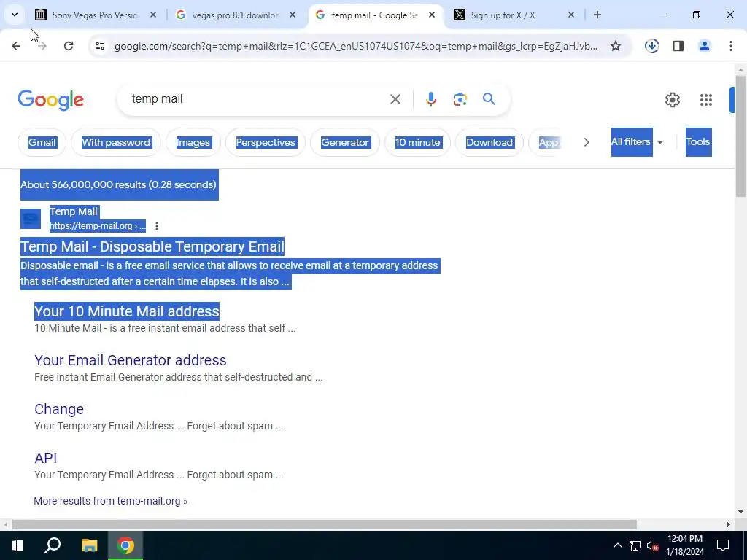Open the tab search dropdown arrow

(x=15, y=15)
